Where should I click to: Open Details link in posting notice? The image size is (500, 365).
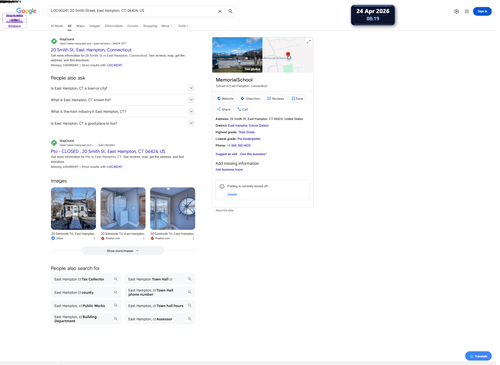[232, 195]
